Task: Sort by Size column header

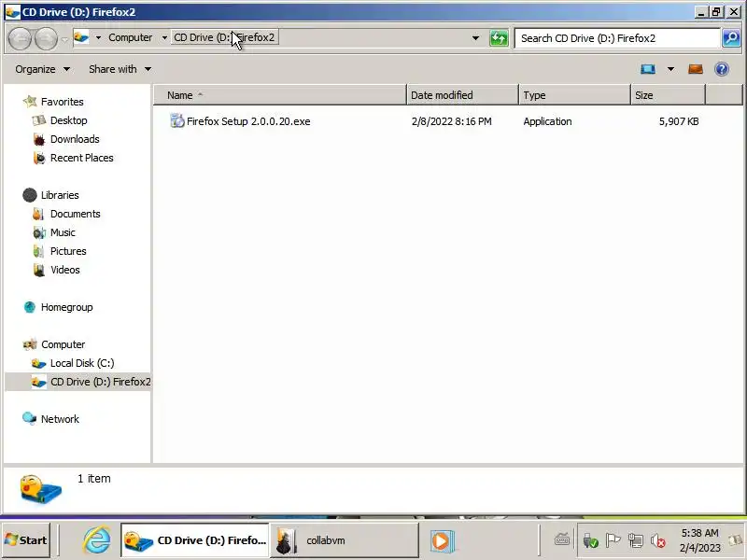Action: (669, 95)
